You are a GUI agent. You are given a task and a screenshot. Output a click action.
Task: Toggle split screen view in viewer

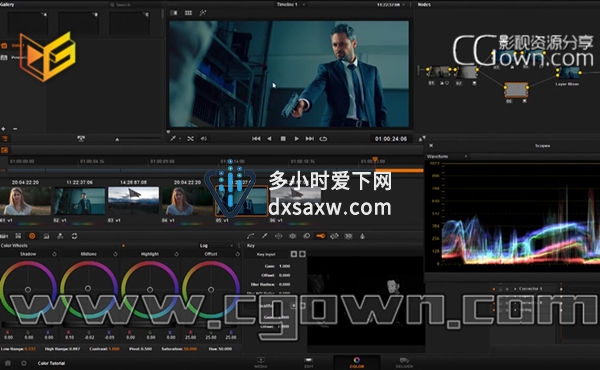tap(188, 13)
